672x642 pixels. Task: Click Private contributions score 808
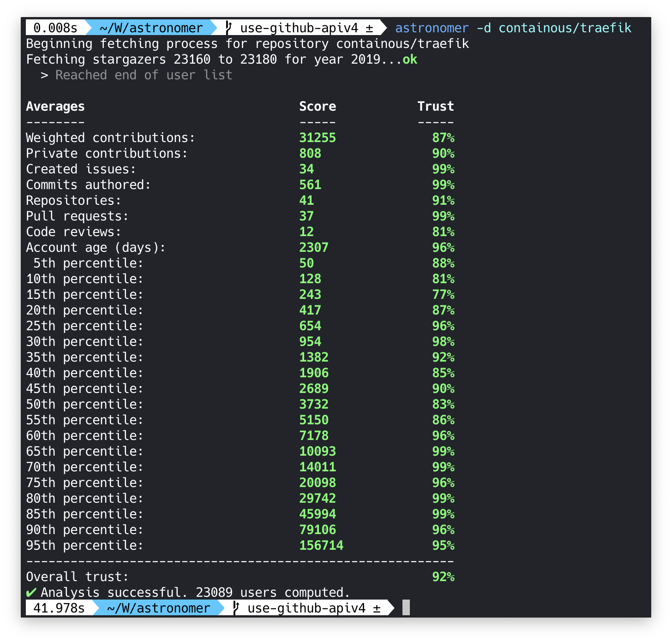[310, 154]
